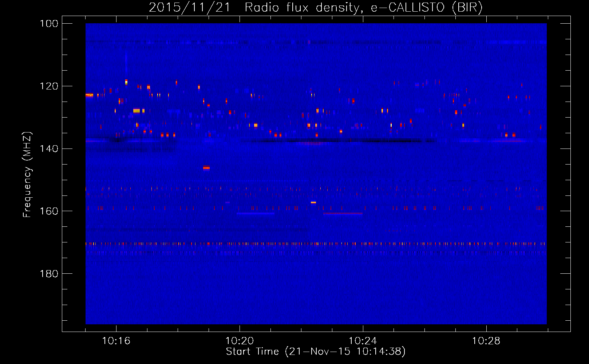Pick the 160 frequency tick label
This screenshot has width=589, height=364.
pyautogui.click(x=49, y=211)
